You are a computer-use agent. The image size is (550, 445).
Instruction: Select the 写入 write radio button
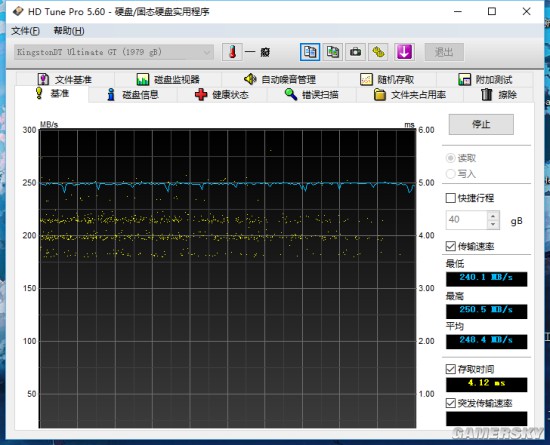[450, 174]
